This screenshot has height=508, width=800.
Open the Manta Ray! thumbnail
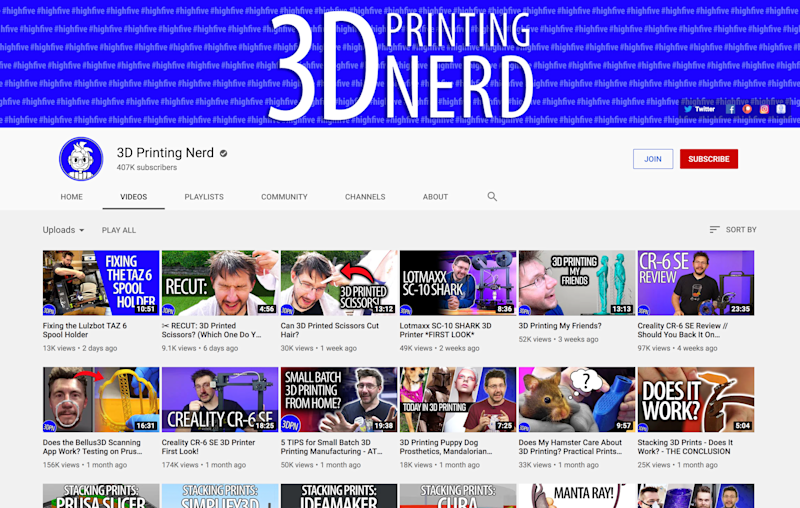coord(577,496)
